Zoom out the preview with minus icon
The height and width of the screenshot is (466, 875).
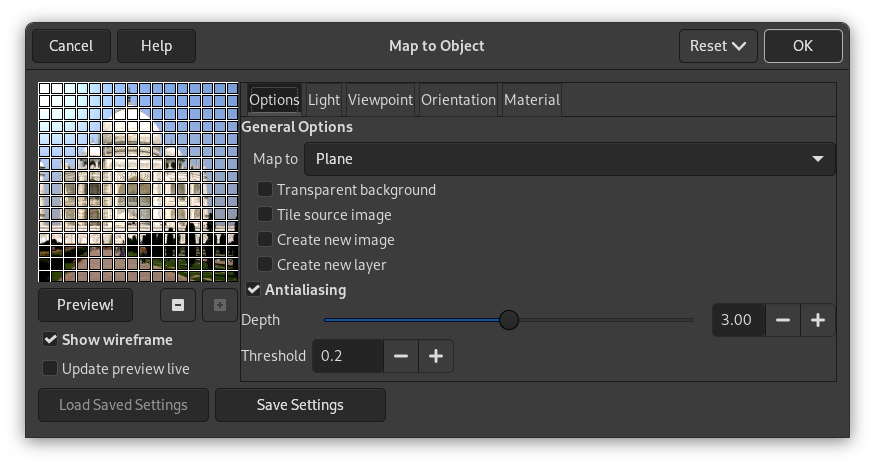(x=178, y=305)
